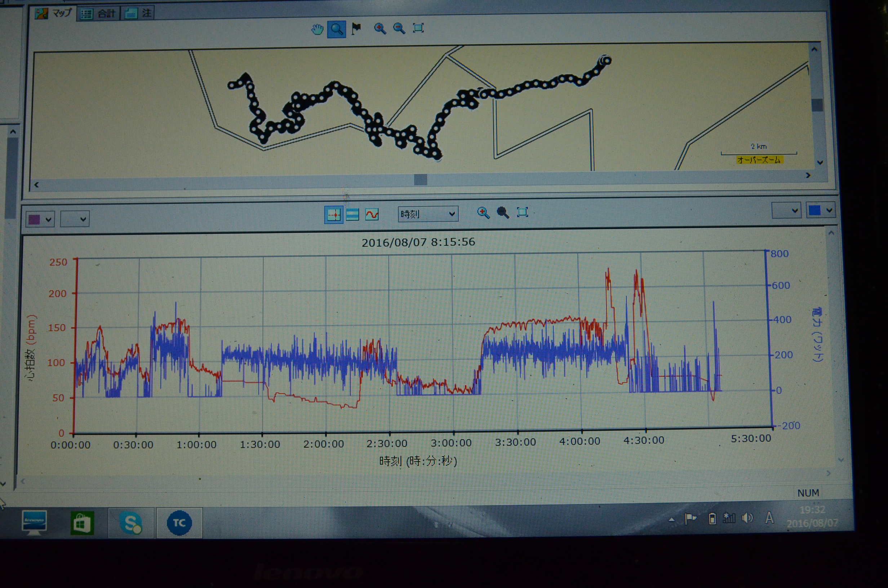Click the Action Center flag icon
The image size is (888, 588).
point(691,518)
